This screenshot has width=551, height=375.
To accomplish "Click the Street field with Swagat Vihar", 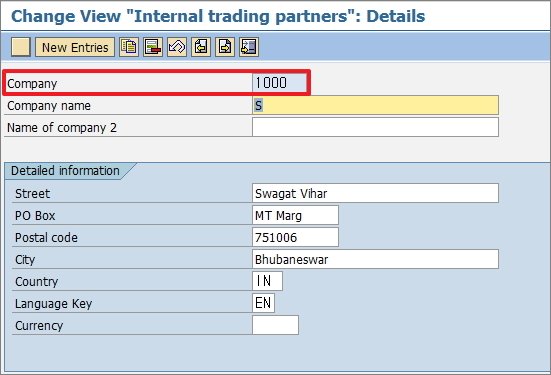I will (375, 193).
